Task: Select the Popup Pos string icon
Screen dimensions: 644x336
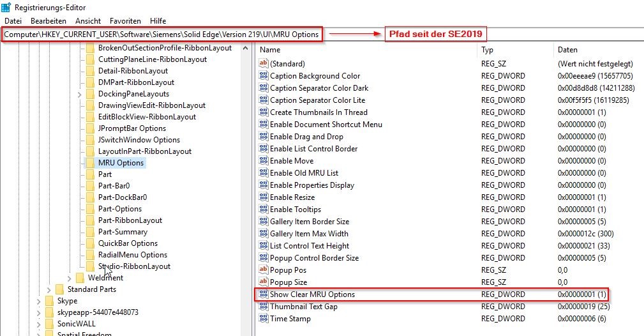Action: pos(263,270)
